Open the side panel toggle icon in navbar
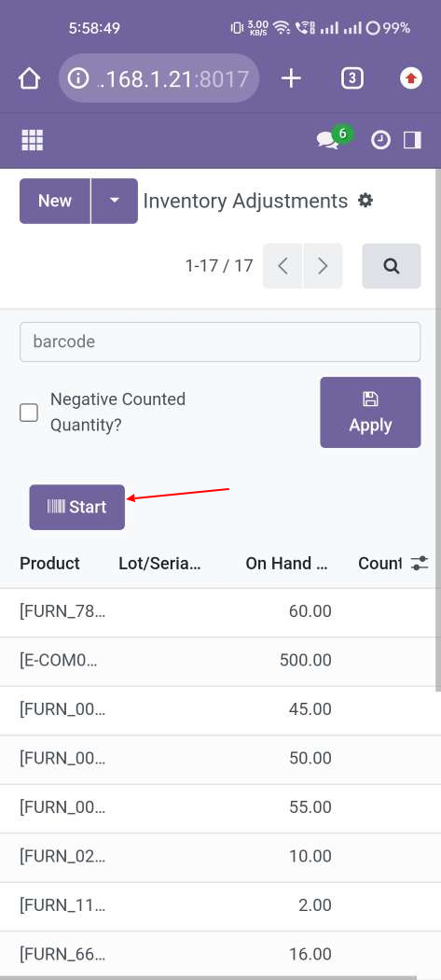This screenshot has width=441, height=980. pyautogui.click(x=412, y=140)
